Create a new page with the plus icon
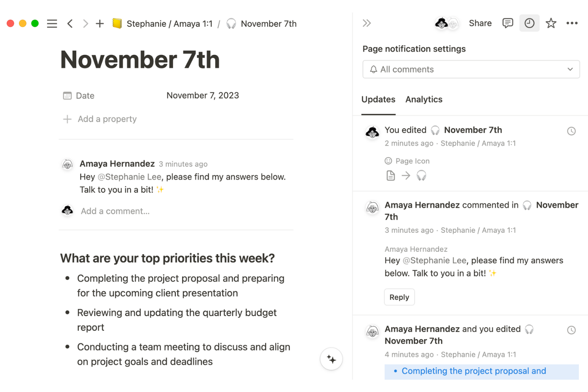The width and height of the screenshot is (588, 392). (x=100, y=23)
